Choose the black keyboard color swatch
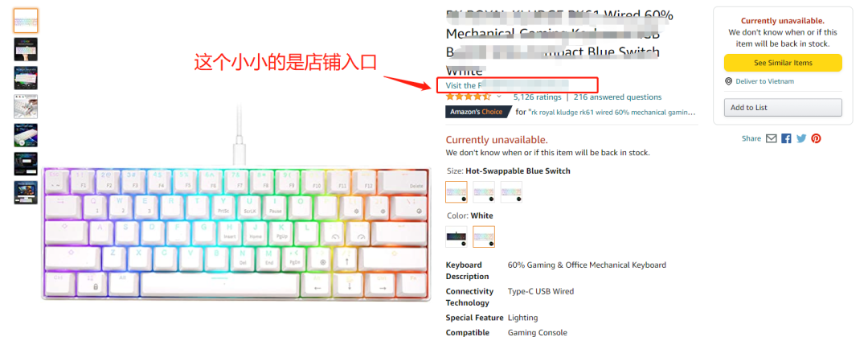Viewport: 868px width, 337px height. [457, 236]
